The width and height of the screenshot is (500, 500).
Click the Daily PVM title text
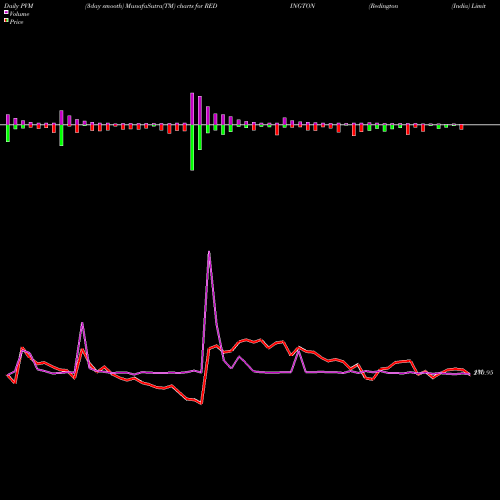(19, 6)
